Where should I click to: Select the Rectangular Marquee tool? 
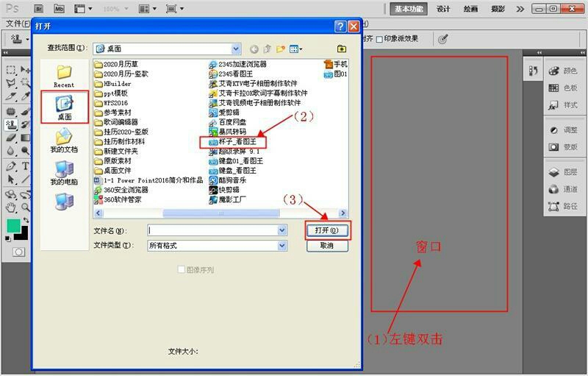(11, 70)
